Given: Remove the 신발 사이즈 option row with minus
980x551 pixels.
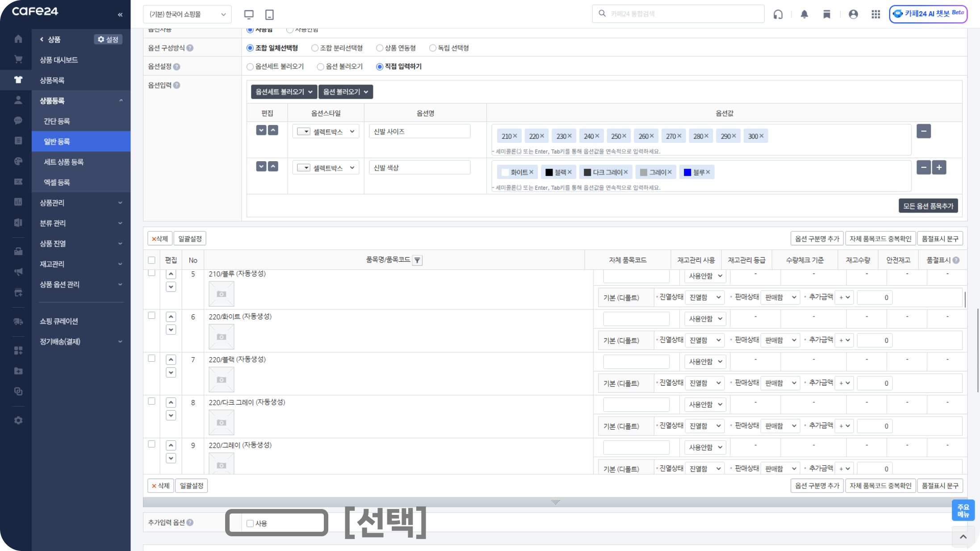Looking at the screenshot, I should pos(923,131).
